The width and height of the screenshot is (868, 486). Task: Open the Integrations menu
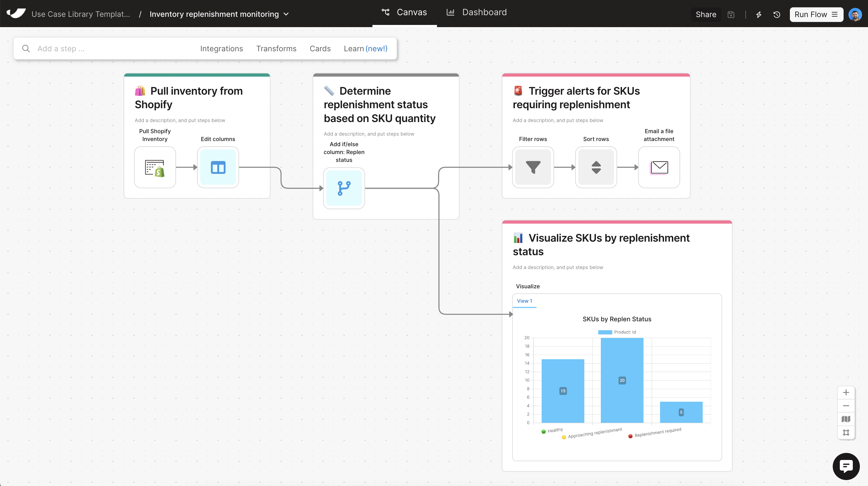pyautogui.click(x=221, y=49)
